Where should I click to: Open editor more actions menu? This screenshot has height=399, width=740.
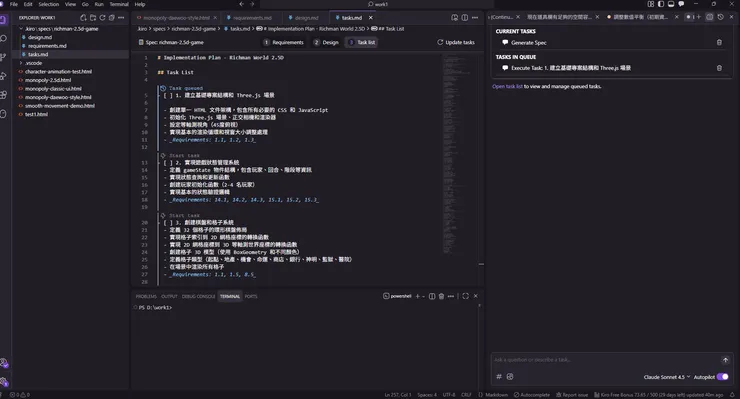click(x=475, y=17)
